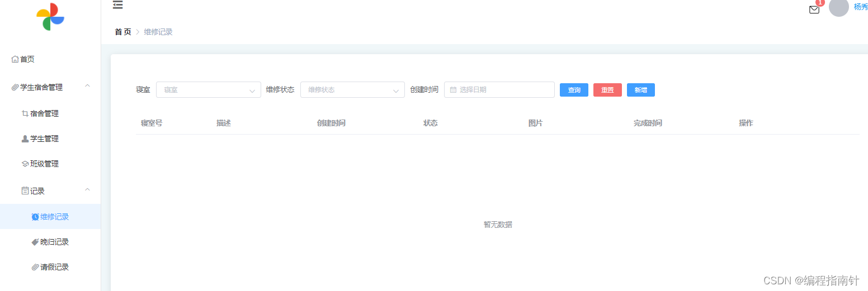Screen dimensions: 868x291
Task: Click the red notification badge showing 1
Action: (820, 3)
